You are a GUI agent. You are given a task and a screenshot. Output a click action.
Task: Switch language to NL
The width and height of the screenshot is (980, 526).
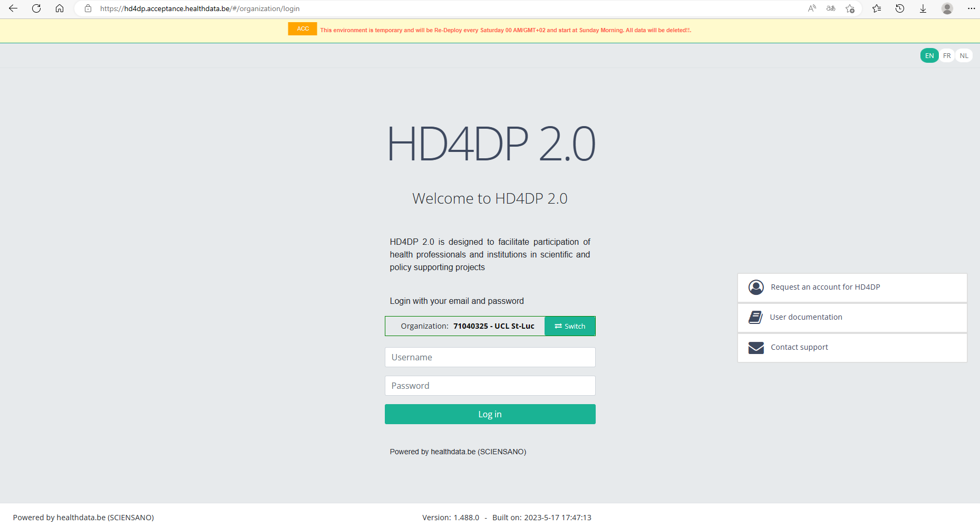[x=964, y=55]
